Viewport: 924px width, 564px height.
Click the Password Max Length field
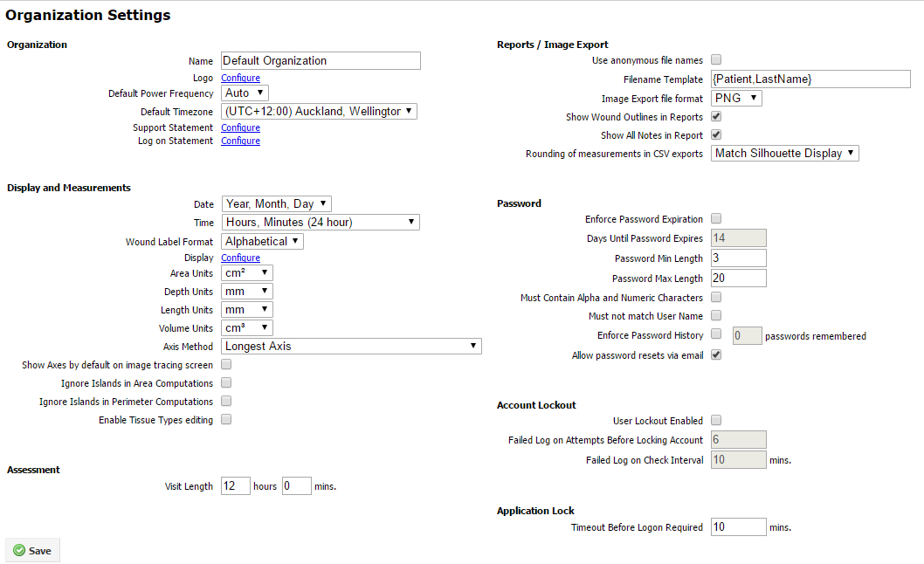pyautogui.click(x=738, y=279)
